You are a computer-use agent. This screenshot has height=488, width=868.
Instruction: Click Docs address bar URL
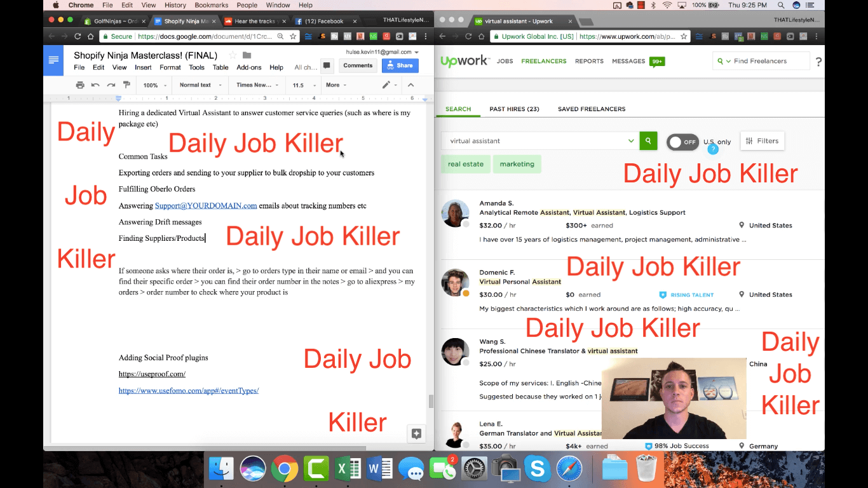click(x=206, y=36)
